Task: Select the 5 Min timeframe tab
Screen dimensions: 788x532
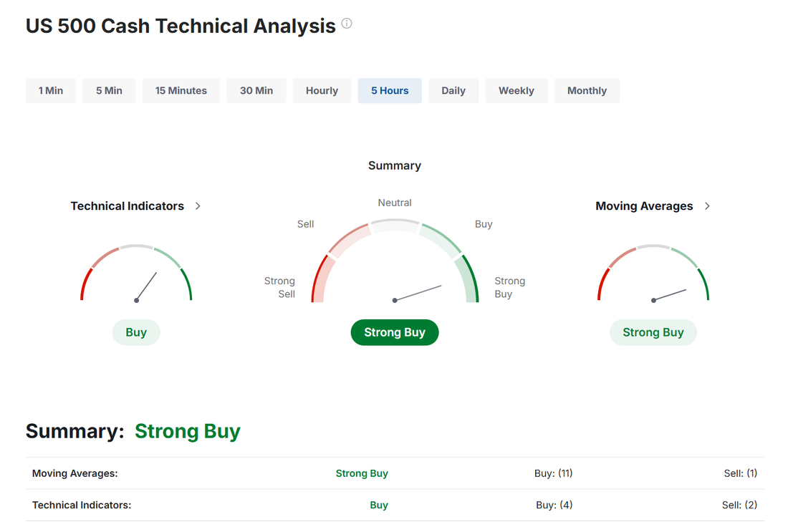Action: pyautogui.click(x=109, y=90)
